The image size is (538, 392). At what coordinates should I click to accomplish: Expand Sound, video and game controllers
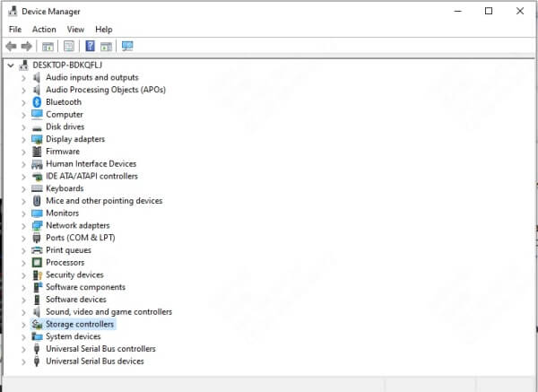tap(23, 312)
